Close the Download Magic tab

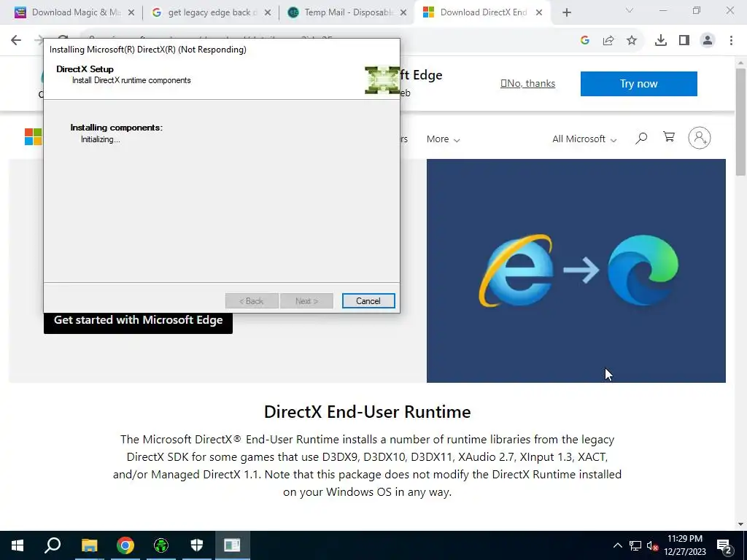point(131,13)
